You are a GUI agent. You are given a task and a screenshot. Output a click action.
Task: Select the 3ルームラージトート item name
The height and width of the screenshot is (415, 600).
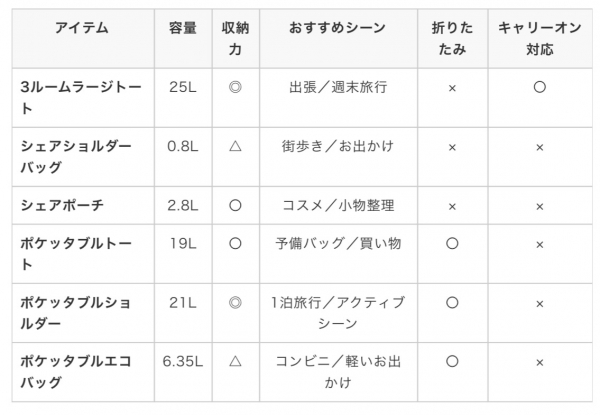81,98
